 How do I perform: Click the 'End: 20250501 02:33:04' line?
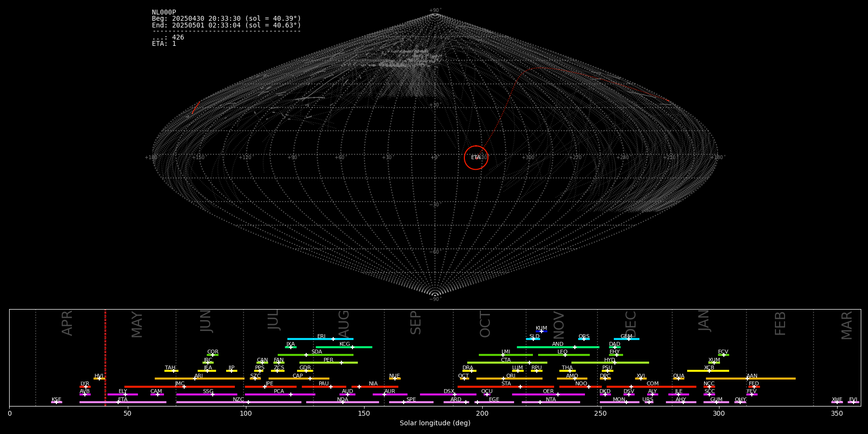pos(226,25)
